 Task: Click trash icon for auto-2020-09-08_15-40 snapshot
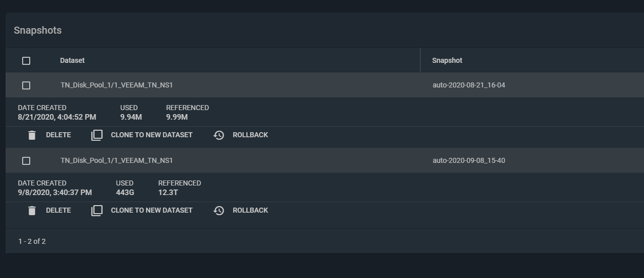pyautogui.click(x=32, y=211)
